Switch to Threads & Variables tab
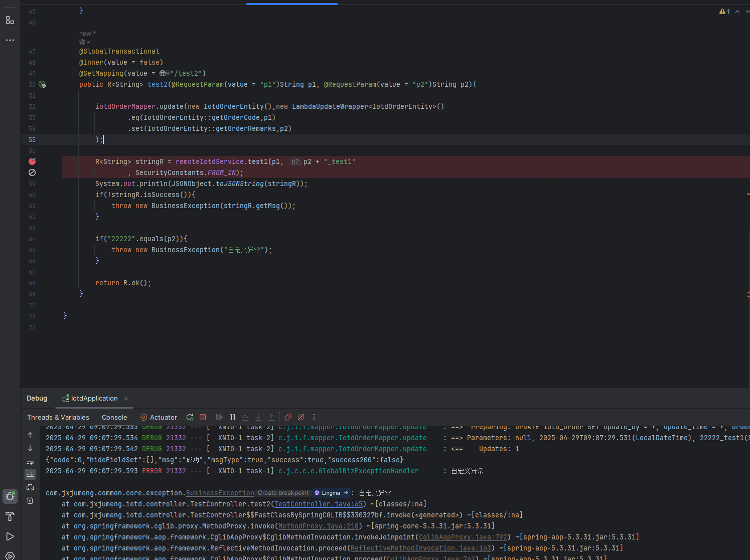 click(x=58, y=417)
